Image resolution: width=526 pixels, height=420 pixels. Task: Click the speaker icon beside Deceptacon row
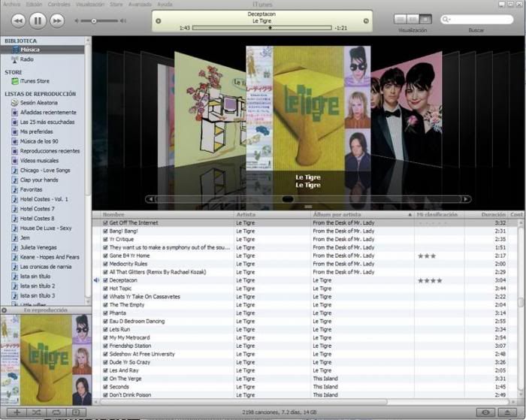pos(97,280)
